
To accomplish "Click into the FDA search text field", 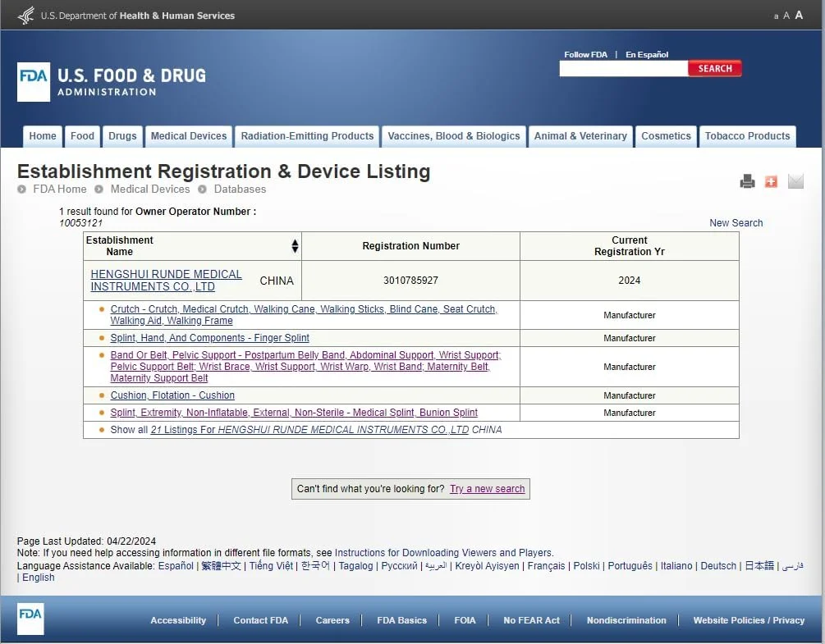I will [x=623, y=69].
